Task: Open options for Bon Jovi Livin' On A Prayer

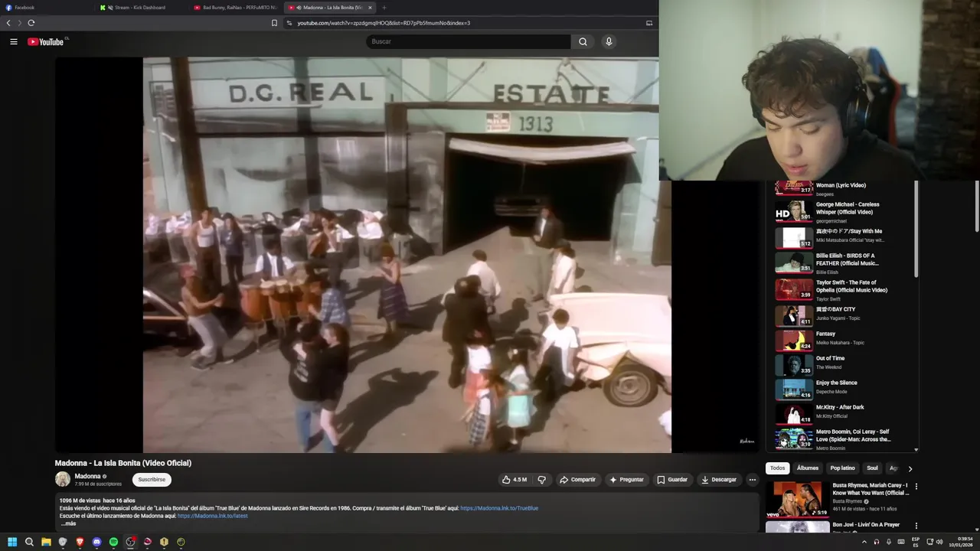Action: [916, 526]
